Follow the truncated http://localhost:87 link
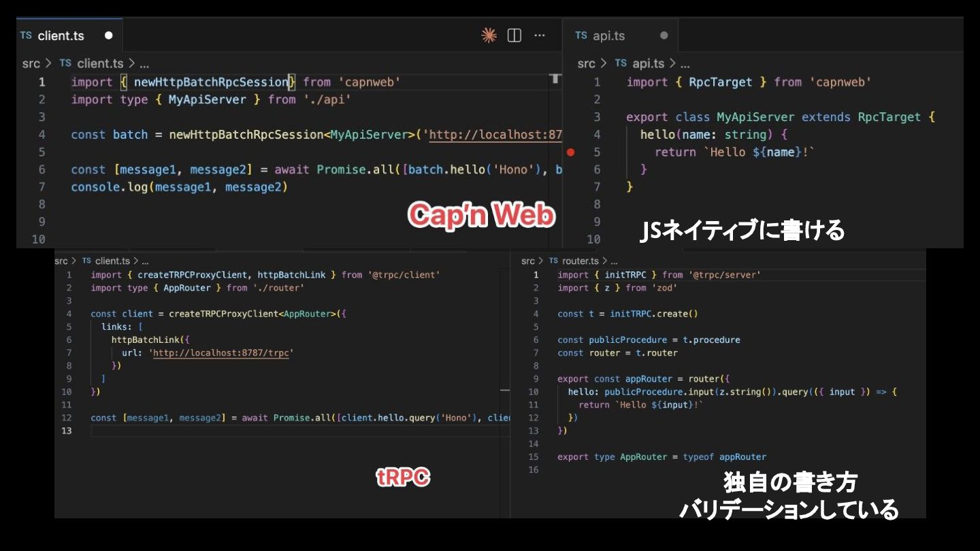The image size is (980, 551). click(x=495, y=135)
